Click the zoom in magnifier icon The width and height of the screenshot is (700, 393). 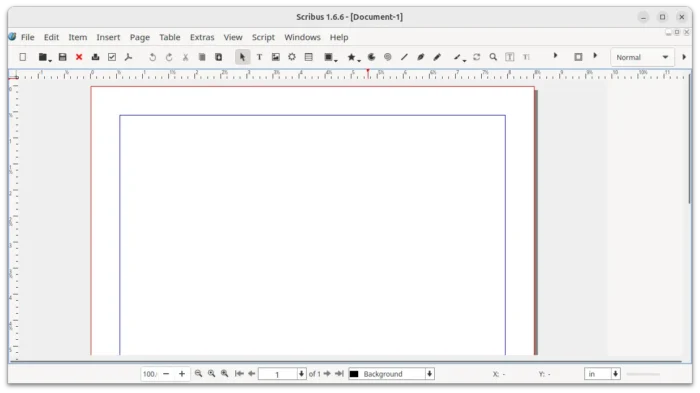225,373
